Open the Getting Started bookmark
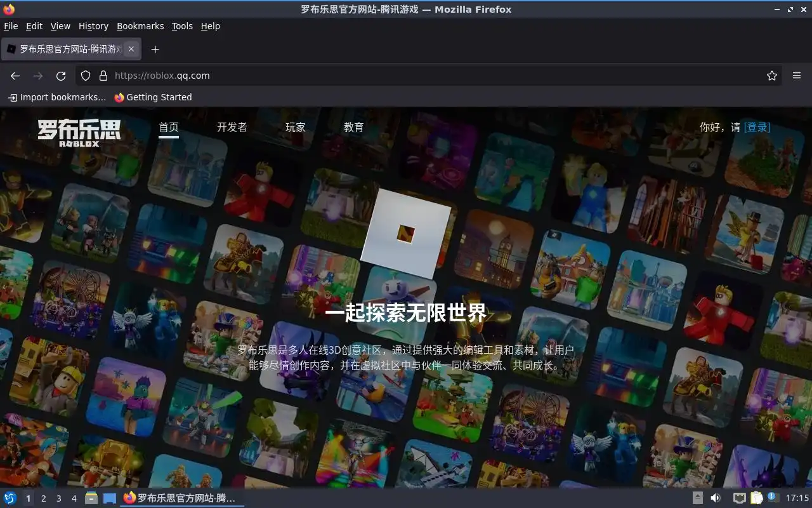Image resolution: width=812 pixels, height=508 pixels. (153, 97)
